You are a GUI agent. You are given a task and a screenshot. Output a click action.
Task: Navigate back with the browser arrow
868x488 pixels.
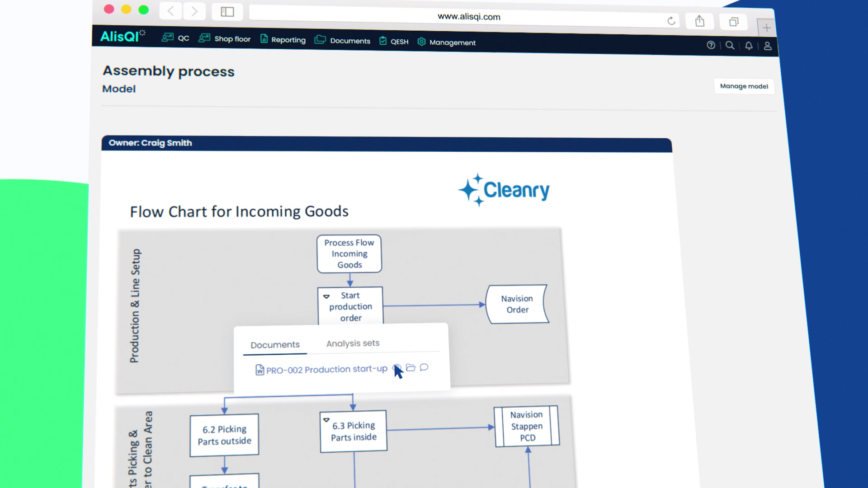[x=170, y=11]
